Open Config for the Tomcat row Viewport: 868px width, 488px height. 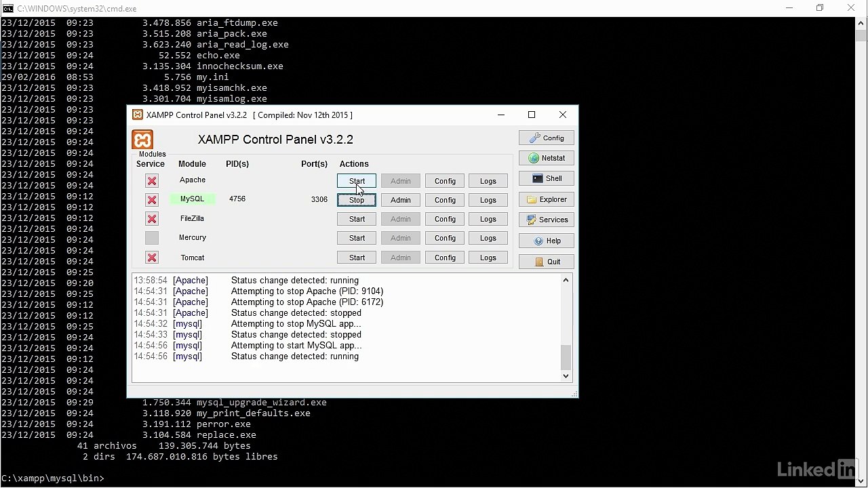(445, 258)
